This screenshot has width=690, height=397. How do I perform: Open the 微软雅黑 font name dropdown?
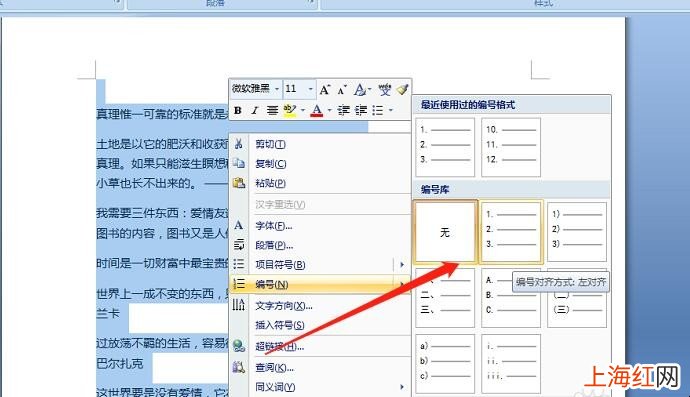coord(277,89)
